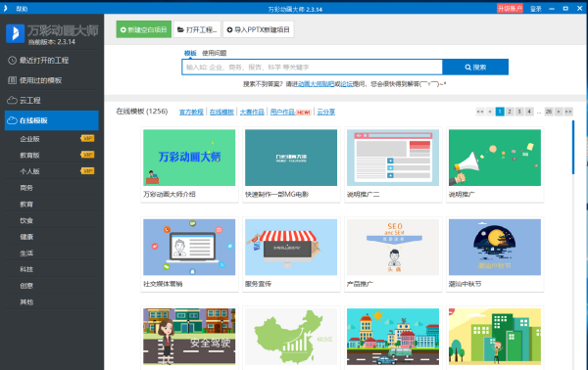Select the 教育版 category

(x=30, y=155)
